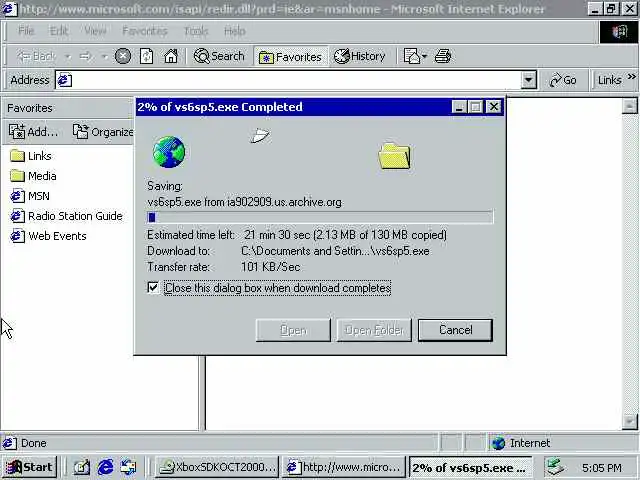640x480 pixels.
Task: Click the Mail toolbar icon
Action: pyautogui.click(x=412, y=56)
